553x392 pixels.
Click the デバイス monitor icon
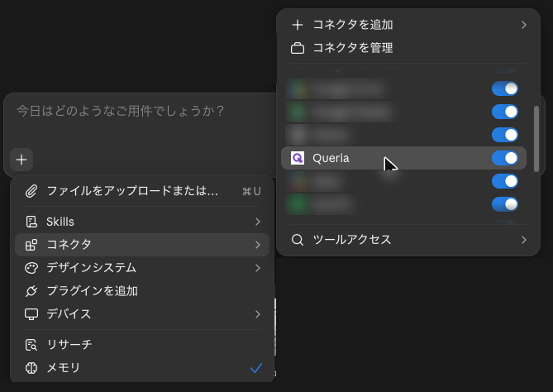[x=31, y=314]
